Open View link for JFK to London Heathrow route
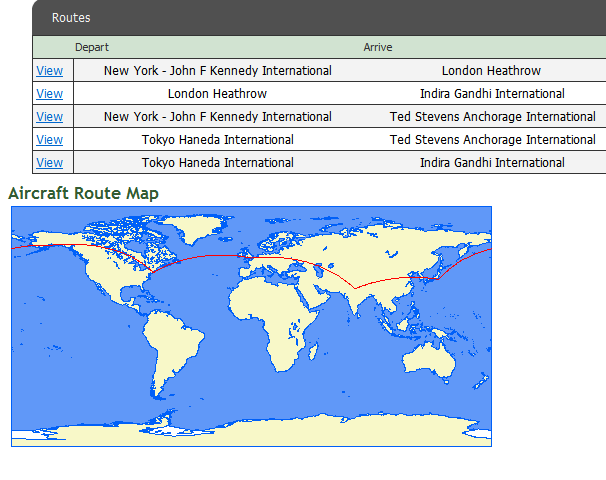Image resolution: width=606 pixels, height=480 pixels. pyautogui.click(x=49, y=71)
